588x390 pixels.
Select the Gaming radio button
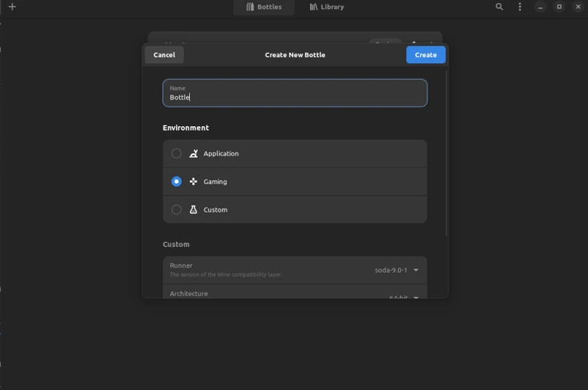coord(177,182)
